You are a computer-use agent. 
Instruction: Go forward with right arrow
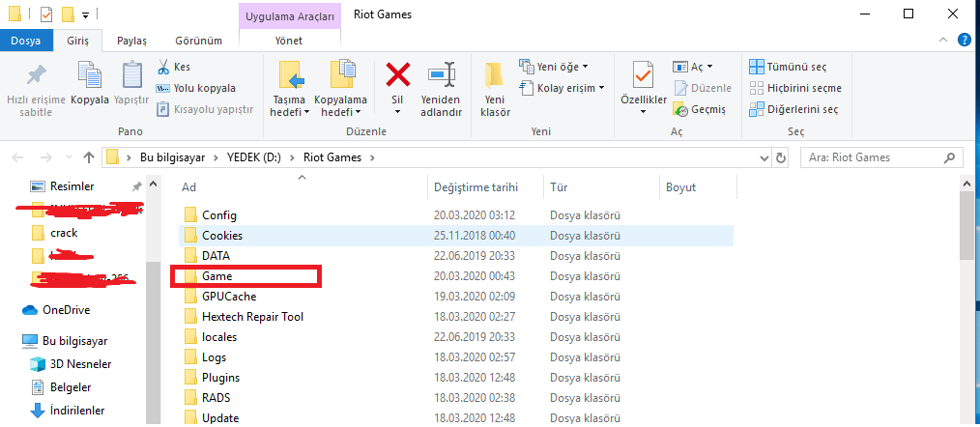(x=46, y=157)
